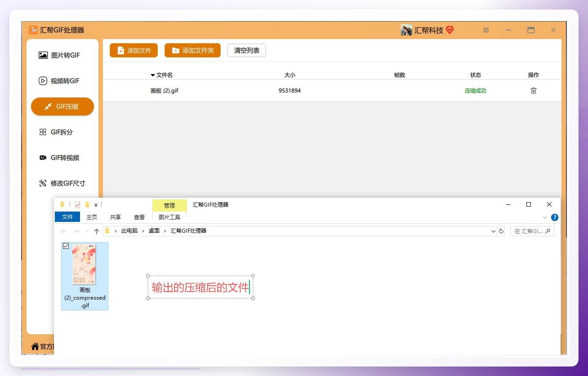Click the red VIP heart icon

pyautogui.click(x=450, y=30)
